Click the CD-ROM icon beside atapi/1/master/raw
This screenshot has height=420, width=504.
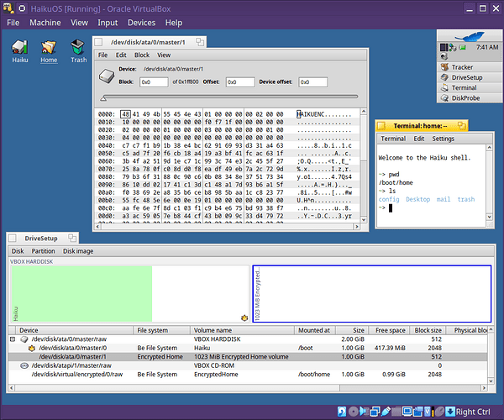pyautogui.click(x=24, y=365)
